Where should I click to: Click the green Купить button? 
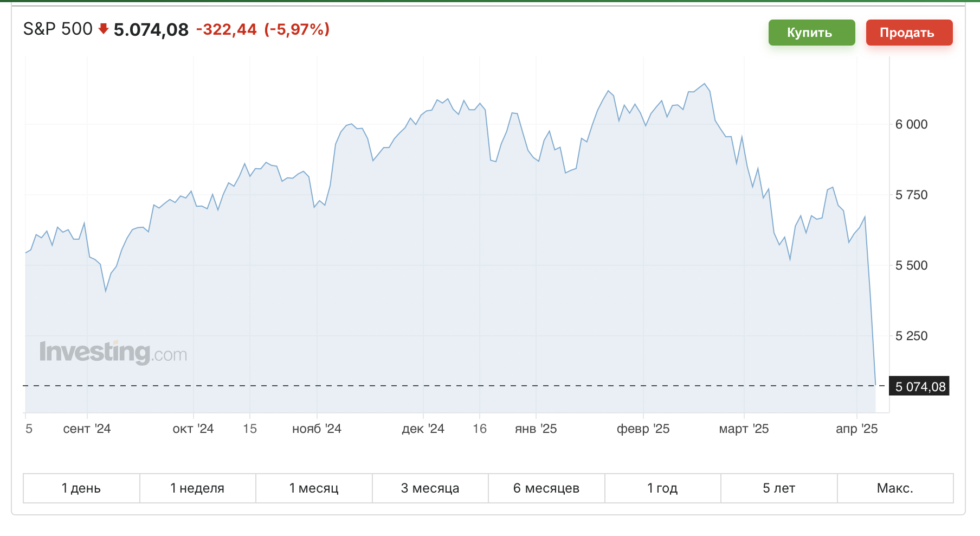pos(811,33)
